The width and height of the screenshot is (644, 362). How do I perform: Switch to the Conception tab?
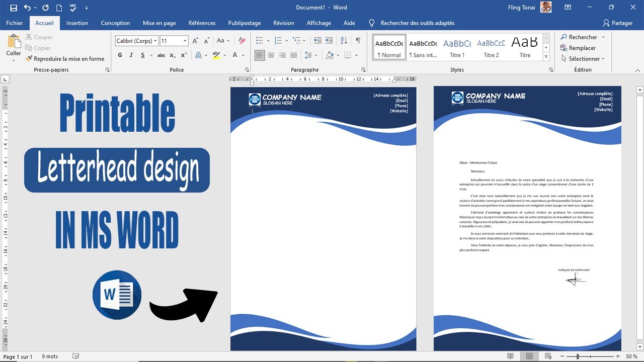coord(115,23)
